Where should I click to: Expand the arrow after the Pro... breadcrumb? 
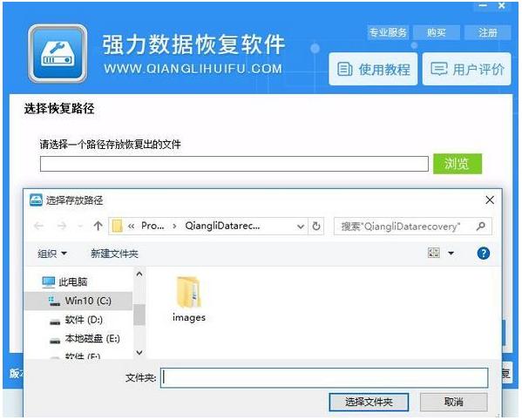click(x=175, y=227)
